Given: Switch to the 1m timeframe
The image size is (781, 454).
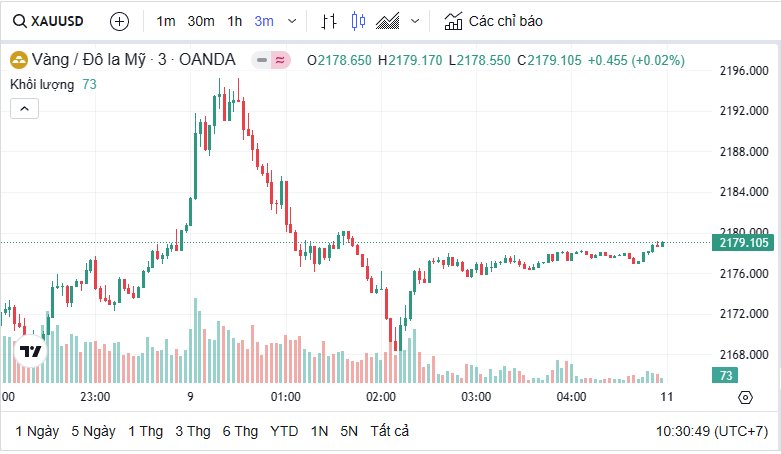Looking at the screenshot, I should 166,21.
